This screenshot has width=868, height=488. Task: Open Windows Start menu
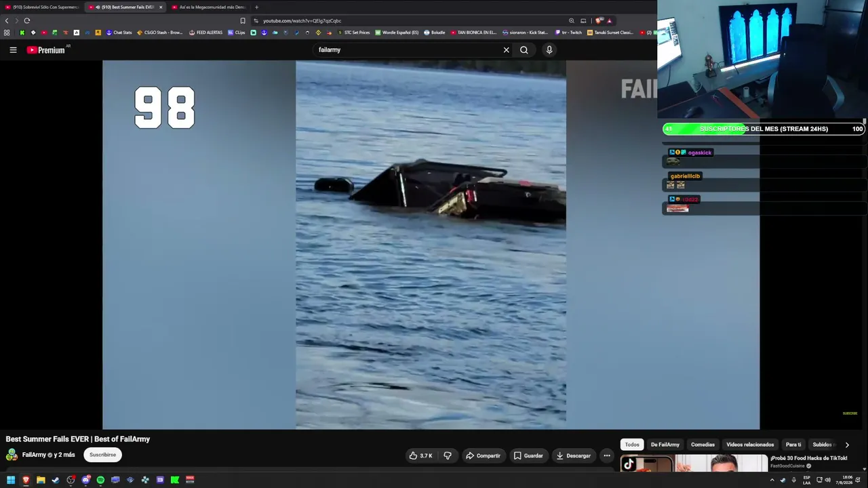[x=11, y=480]
